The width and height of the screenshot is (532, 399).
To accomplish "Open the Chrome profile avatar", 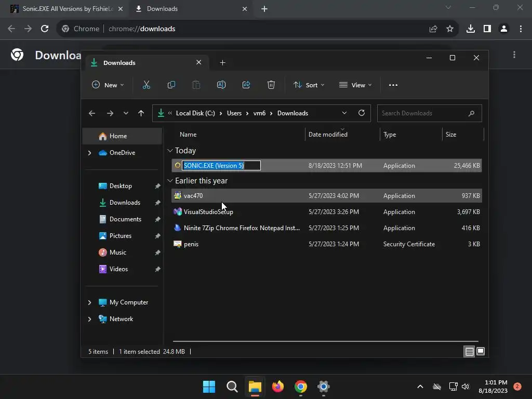I will pyautogui.click(x=504, y=29).
